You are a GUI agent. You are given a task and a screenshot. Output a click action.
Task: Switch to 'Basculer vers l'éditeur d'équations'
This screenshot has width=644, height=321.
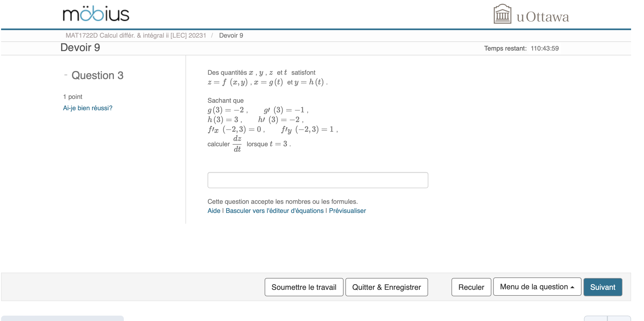(x=274, y=211)
